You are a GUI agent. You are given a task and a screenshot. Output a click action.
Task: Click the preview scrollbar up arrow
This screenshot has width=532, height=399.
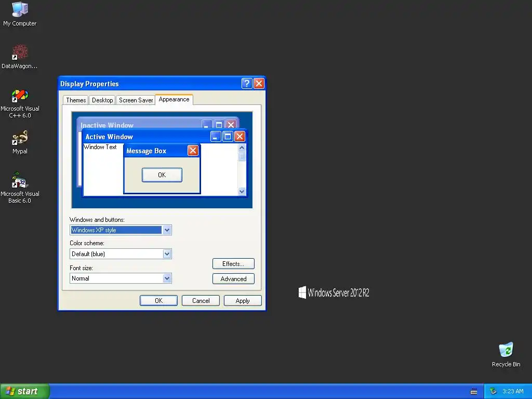click(x=242, y=148)
